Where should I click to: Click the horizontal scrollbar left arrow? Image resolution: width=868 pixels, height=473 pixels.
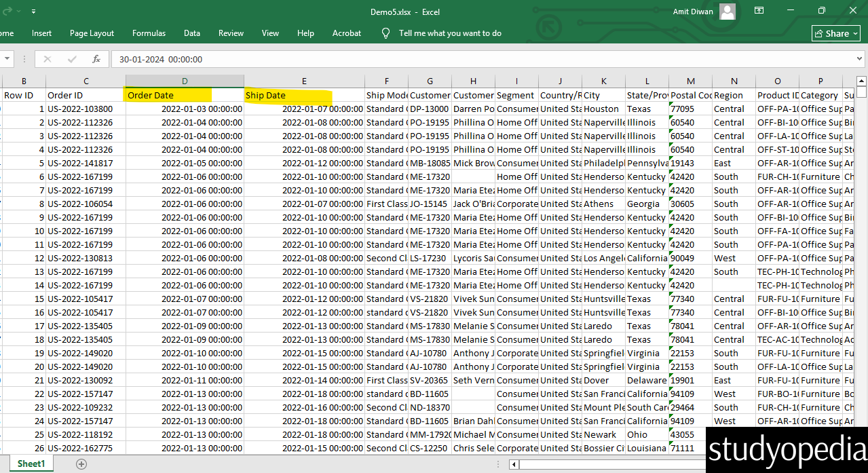coord(513,464)
